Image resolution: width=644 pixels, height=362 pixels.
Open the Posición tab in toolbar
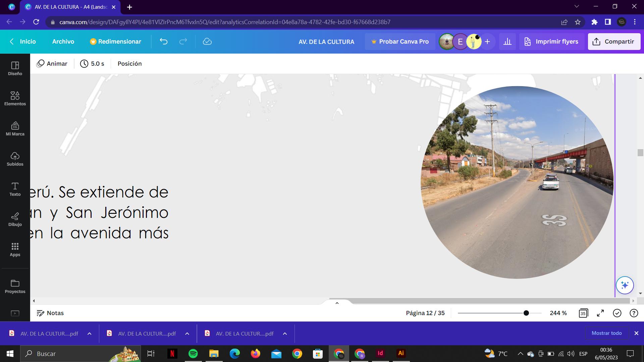click(129, 64)
